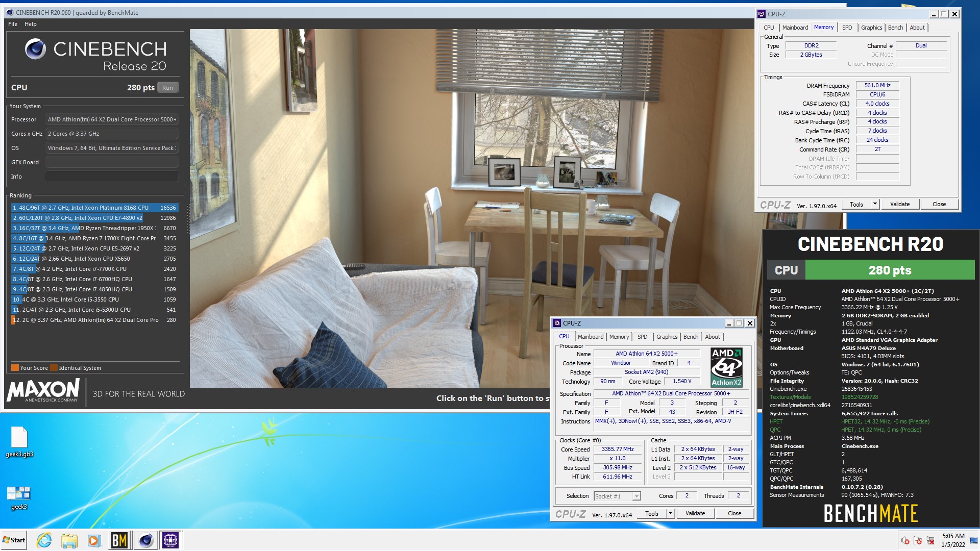Click the Action Center flag tray icon
The height and width of the screenshot is (551, 980).
[917, 540]
